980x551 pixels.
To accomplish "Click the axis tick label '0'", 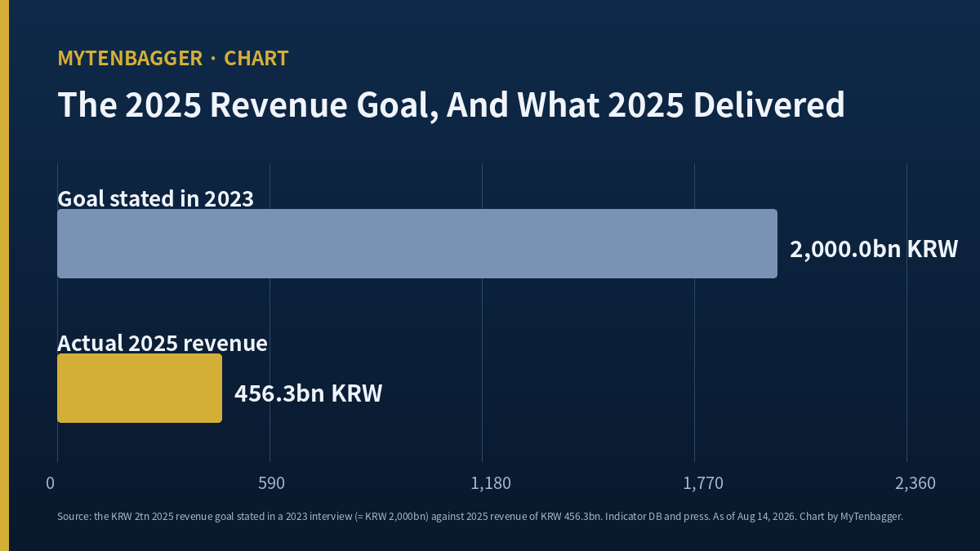I will (x=51, y=483).
